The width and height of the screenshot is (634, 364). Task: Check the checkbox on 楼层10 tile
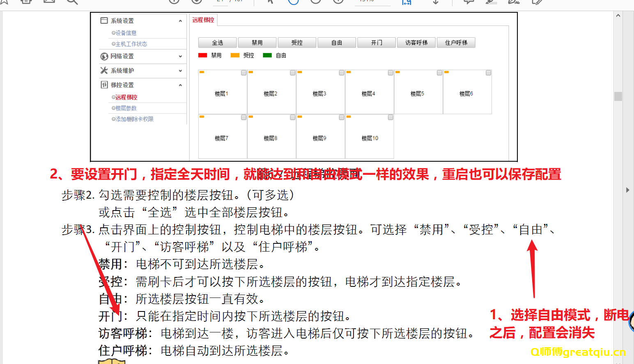[390, 117]
